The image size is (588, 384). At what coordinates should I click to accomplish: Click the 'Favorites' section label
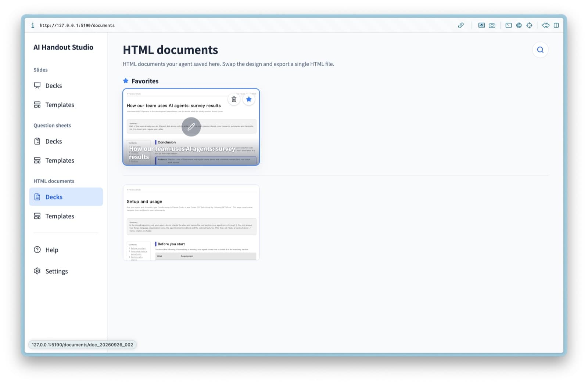145,81
